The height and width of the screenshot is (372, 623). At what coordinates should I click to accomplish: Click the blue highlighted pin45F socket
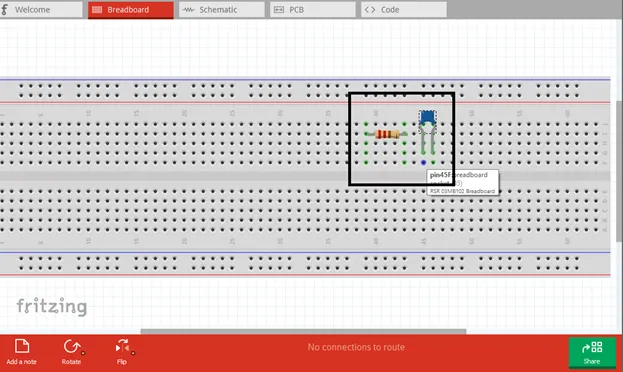tap(424, 163)
